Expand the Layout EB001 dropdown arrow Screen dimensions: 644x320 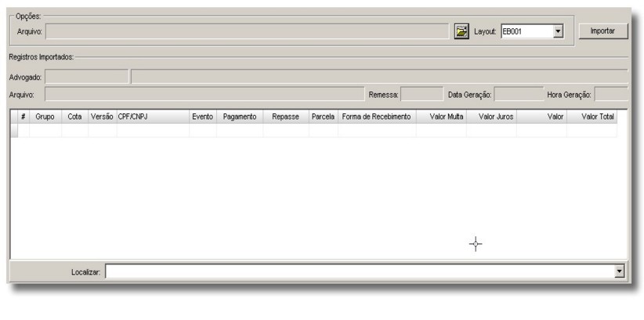coord(558,31)
